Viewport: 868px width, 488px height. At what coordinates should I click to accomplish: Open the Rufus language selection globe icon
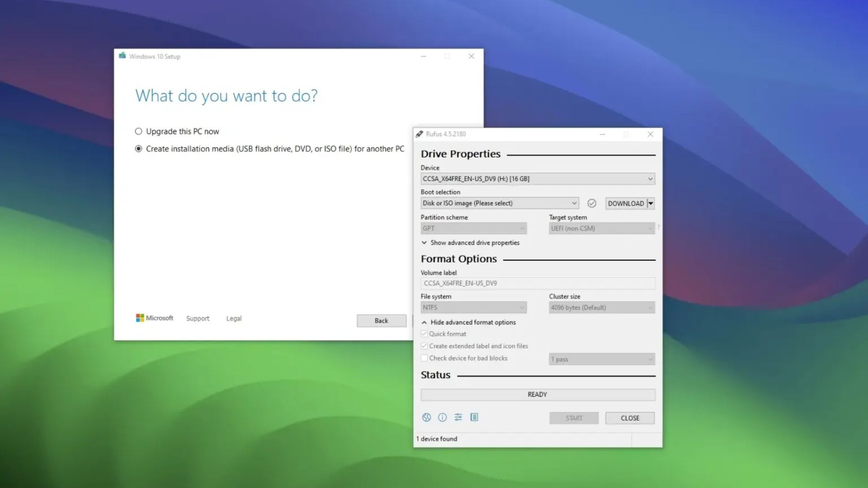point(426,417)
